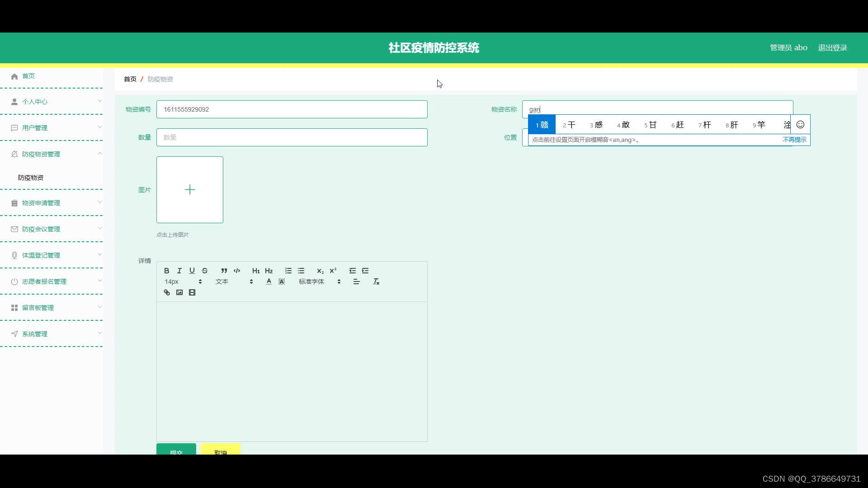The width and height of the screenshot is (868, 488).
Task: Click the 志愿者报名管理 power icon
Action: 14,282
